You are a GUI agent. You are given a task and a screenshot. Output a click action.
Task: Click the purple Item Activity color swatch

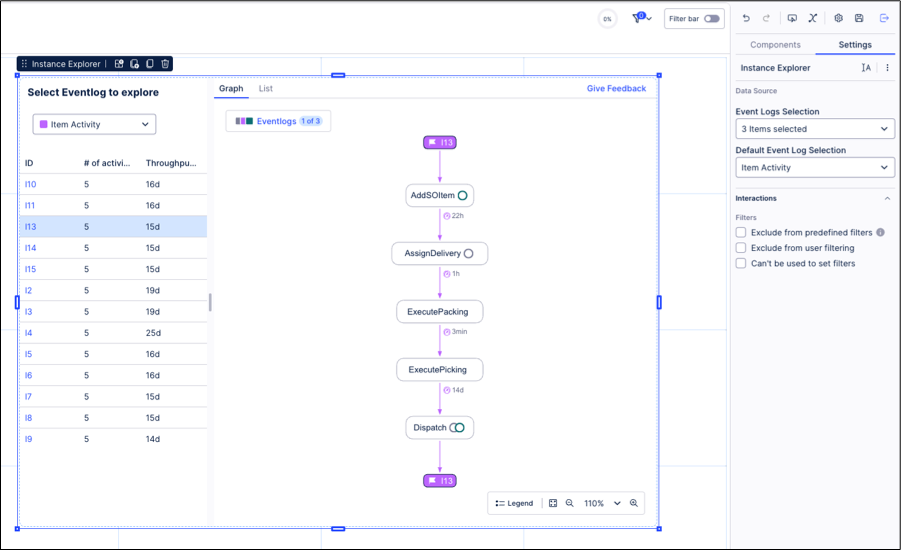click(x=43, y=124)
